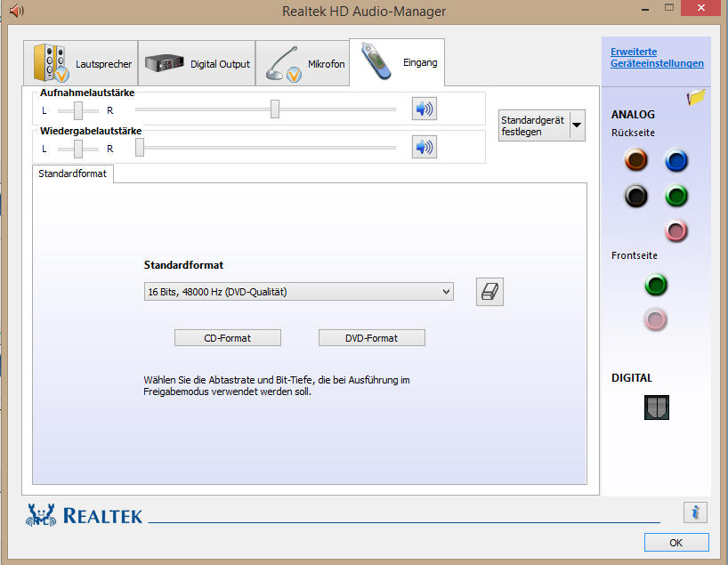The height and width of the screenshot is (565, 728).
Task: Select the pink Rückseite microphone jack
Action: [676, 231]
